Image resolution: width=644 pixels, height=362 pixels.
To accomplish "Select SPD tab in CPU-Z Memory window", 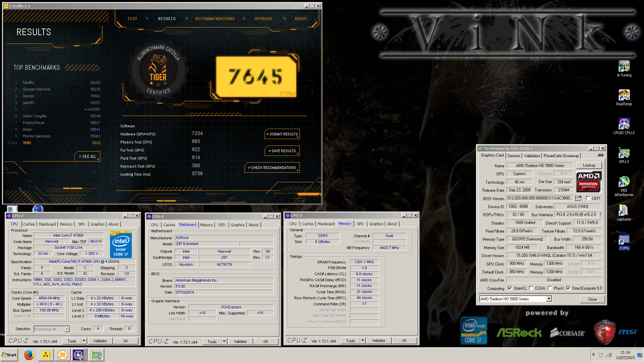I will [x=360, y=224].
